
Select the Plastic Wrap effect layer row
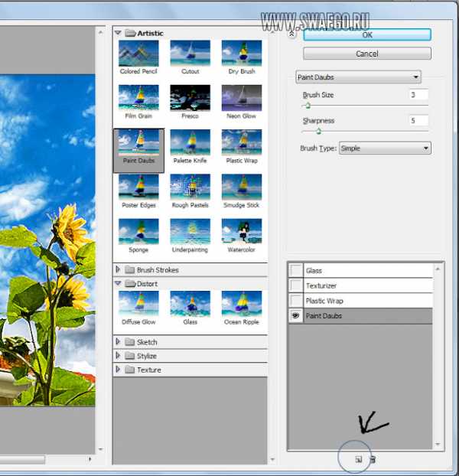click(360, 301)
